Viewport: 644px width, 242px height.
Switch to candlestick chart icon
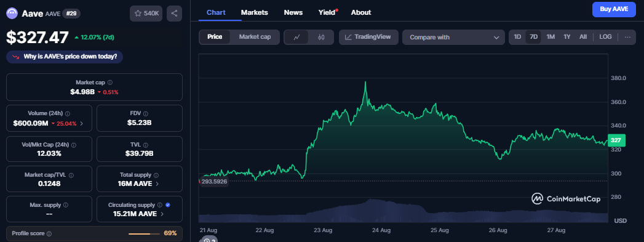321,37
